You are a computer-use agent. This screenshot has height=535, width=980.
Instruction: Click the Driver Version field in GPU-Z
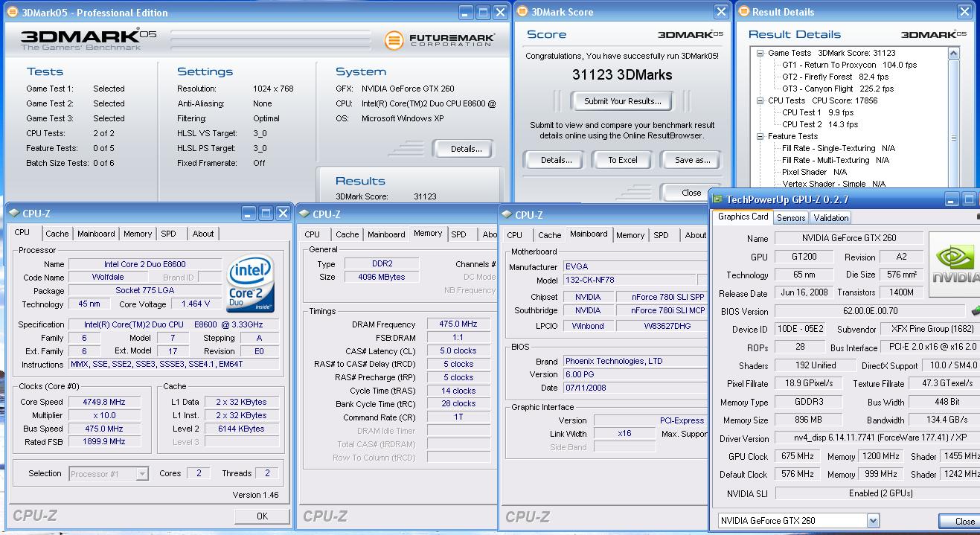tap(877, 438)
